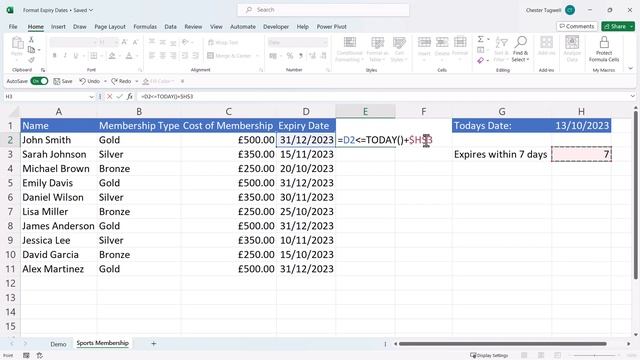Viewport: 640px width, 360px height.
Task: Open the Insert Function fx dialog
Action: pyautogui.click(x=130, y=96)
